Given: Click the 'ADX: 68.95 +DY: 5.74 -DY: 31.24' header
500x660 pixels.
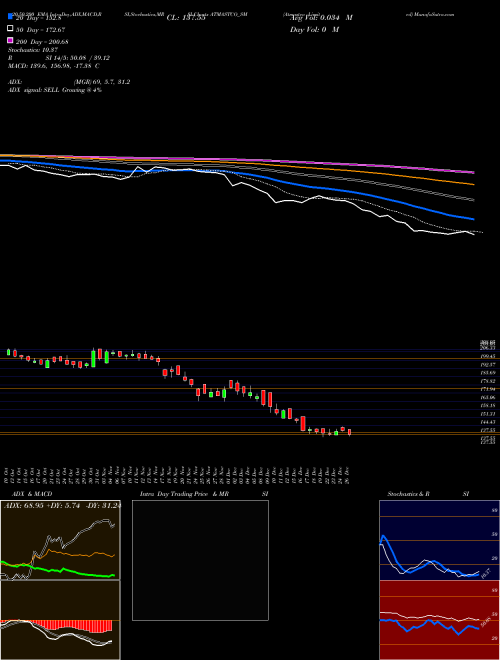Looking at the screenshot, I should pos(62,506).
